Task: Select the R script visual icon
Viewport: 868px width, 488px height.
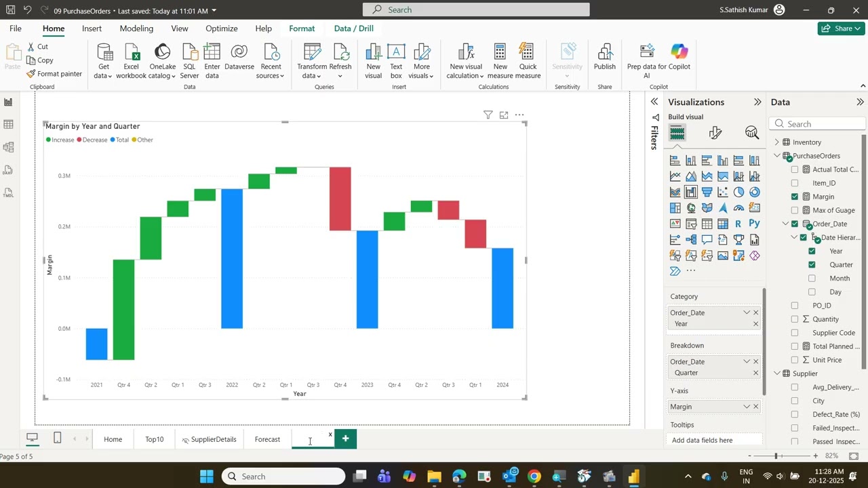Action: [x=738, y=224]
